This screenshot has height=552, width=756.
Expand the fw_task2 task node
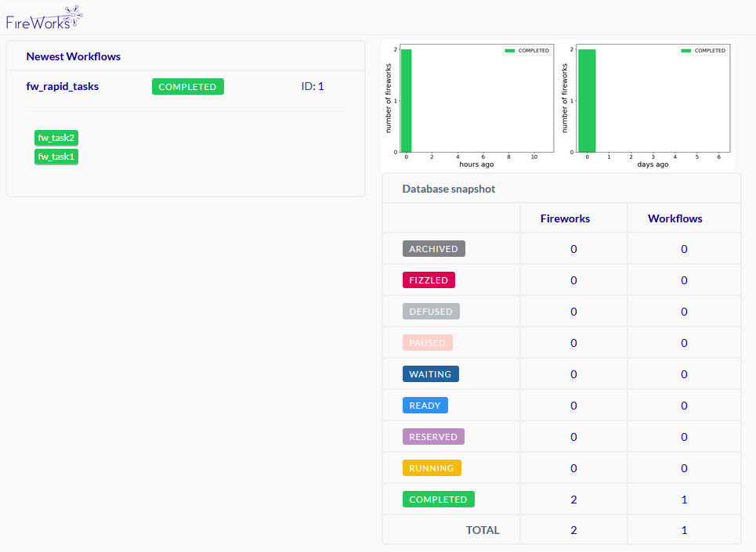pos(56,138)
